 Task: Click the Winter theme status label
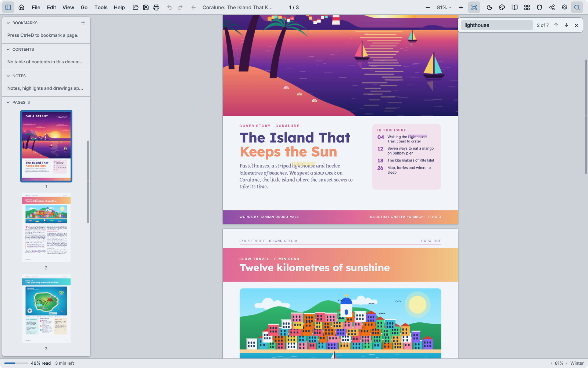pos(577,363)
